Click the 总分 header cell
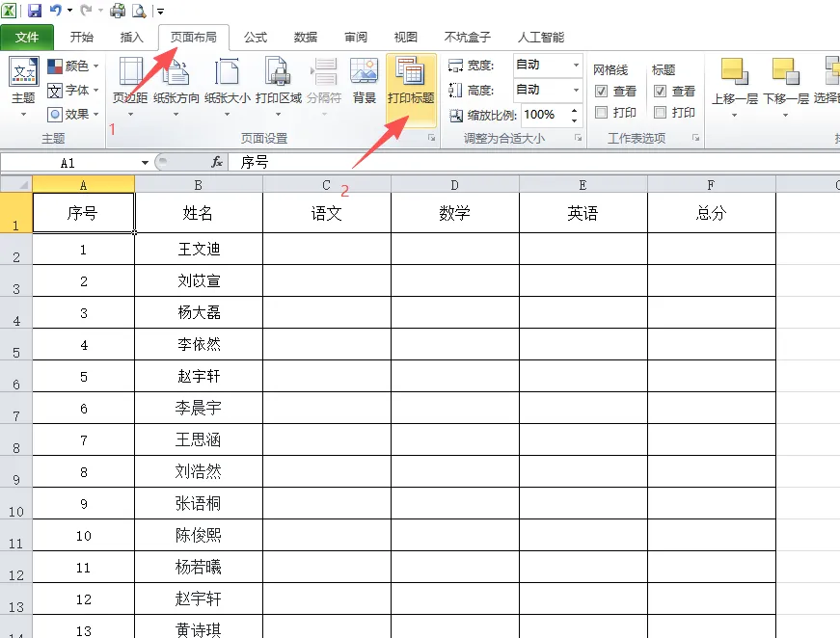 tap(712, 213)
